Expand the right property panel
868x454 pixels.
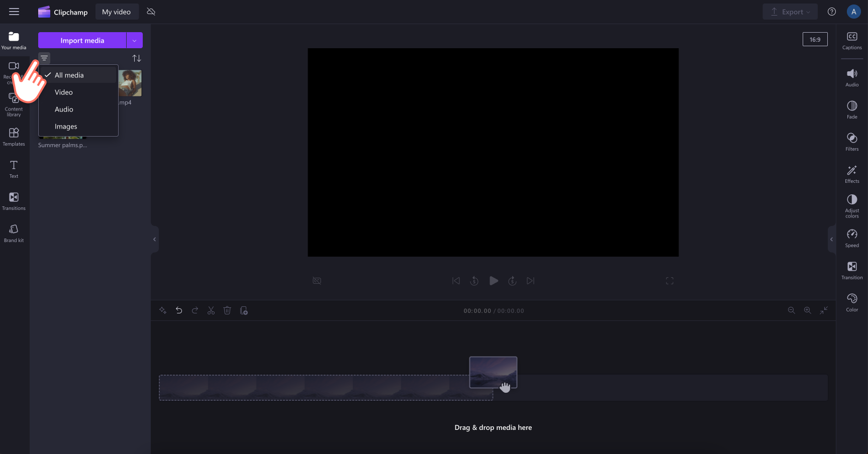coord(832,239)
